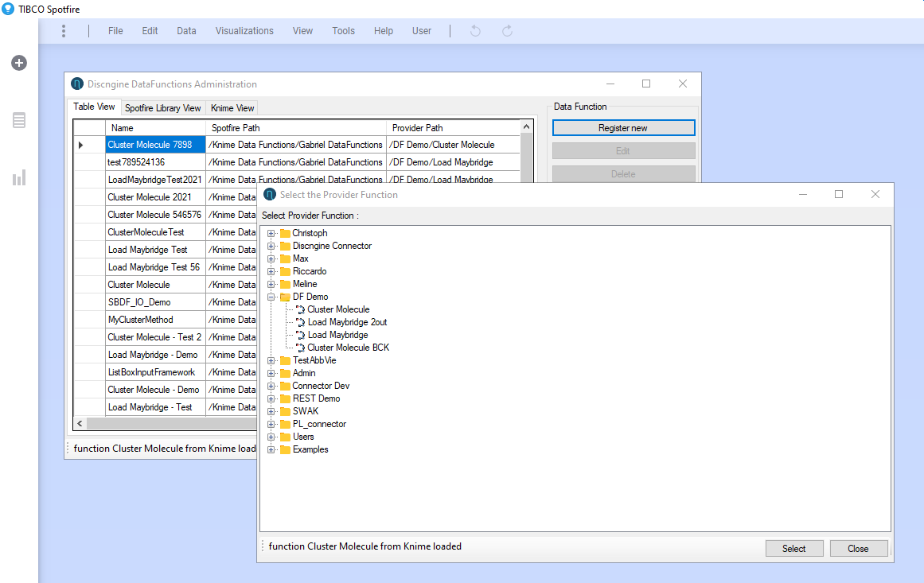Click the Admin folder icon
The width and height of the screenshot is (924, 583).
pos(285,373)
